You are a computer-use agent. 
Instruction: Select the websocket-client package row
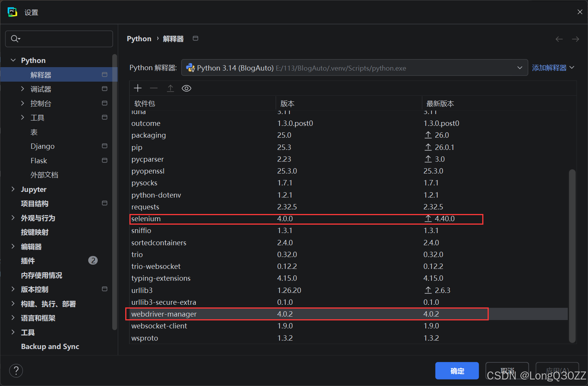[349, 326]
